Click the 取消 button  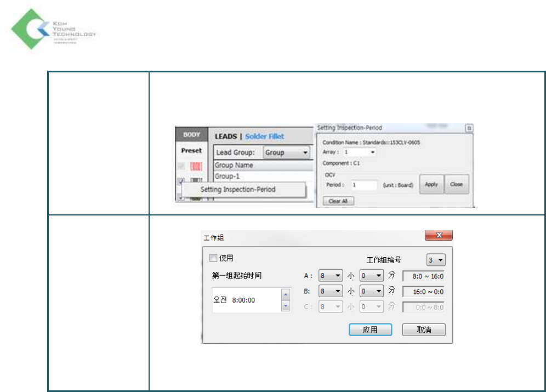click(x=424, y=329)
